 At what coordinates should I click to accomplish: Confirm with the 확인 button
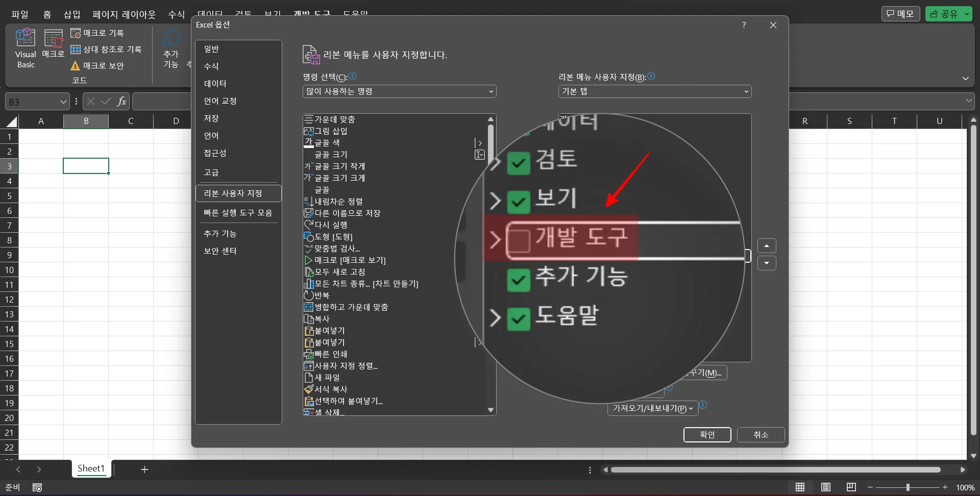click(x=707, y=435)
